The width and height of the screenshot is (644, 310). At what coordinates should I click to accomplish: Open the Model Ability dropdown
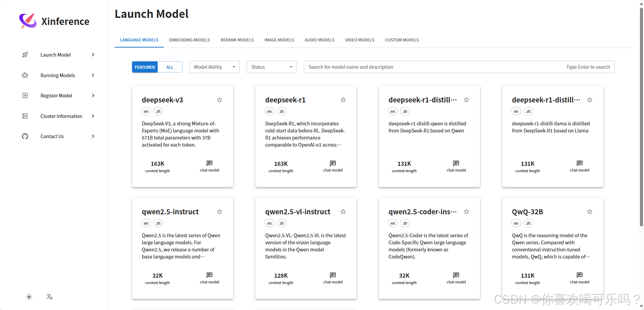(x=214, y=67)
